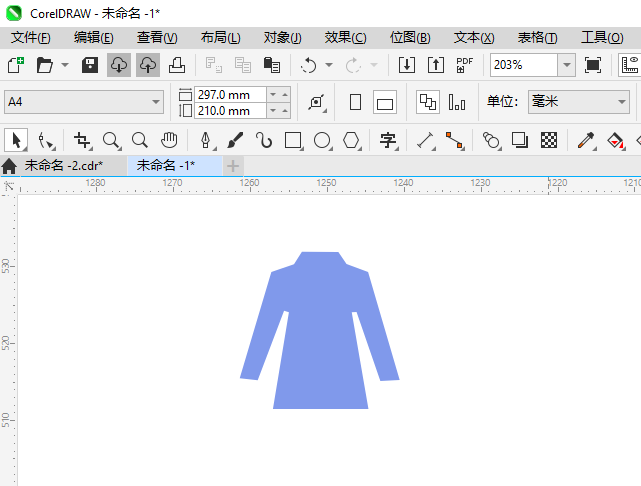Click the Save disk icon
Screen dimensions: 641x486
89,65
